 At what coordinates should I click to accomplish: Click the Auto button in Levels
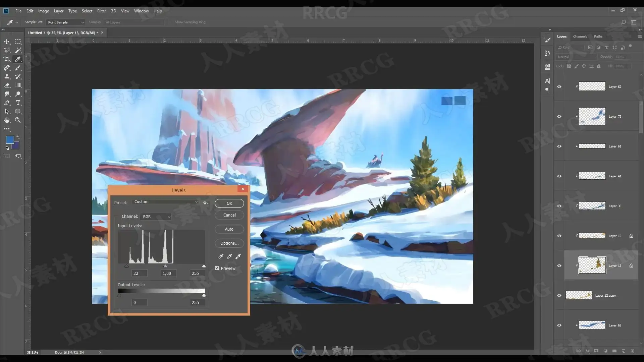tap(229, 229)
